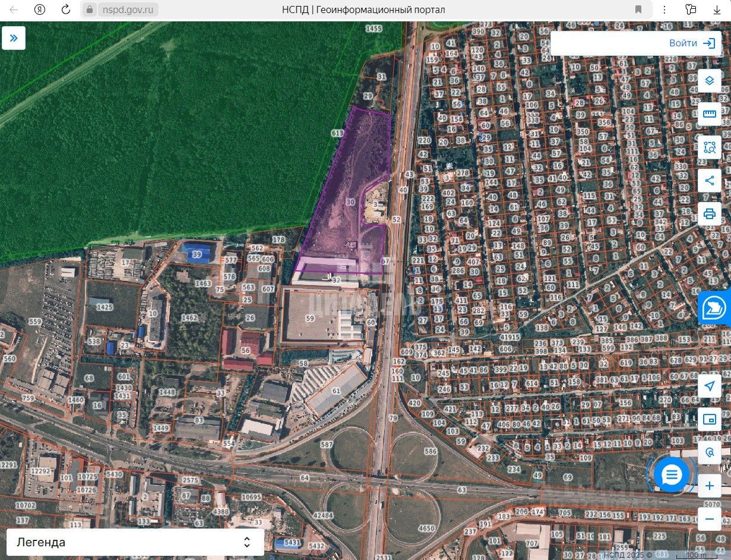The image size is (731, 560).
Task: Select the purple highlighted parcel 30
Action: point(341,214)
